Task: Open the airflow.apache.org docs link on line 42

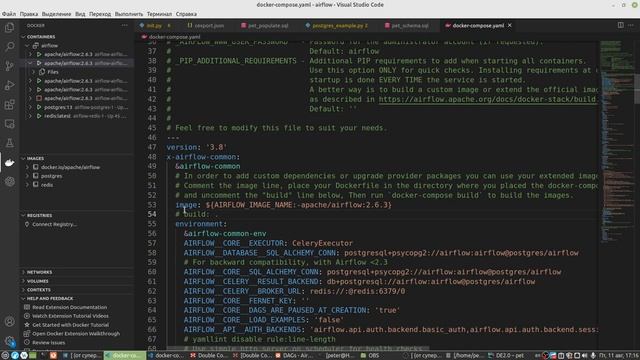Action: (488, 99)
